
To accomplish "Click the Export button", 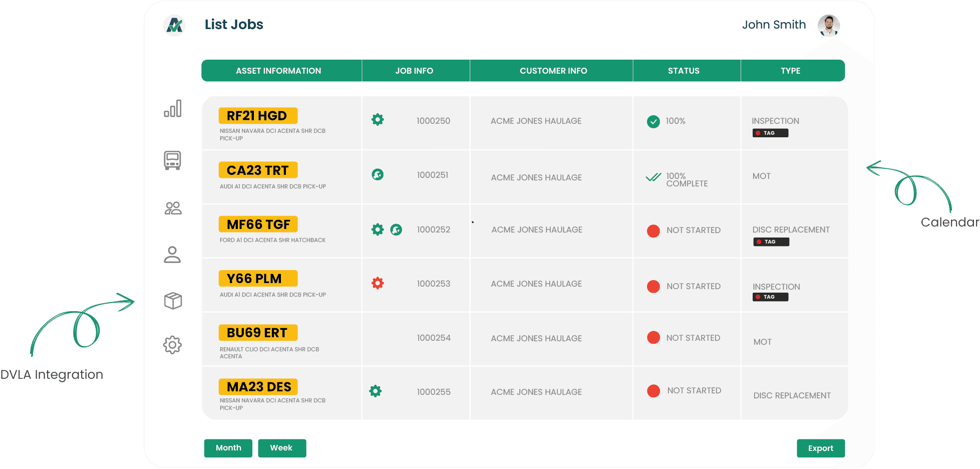I will [821, 448].
